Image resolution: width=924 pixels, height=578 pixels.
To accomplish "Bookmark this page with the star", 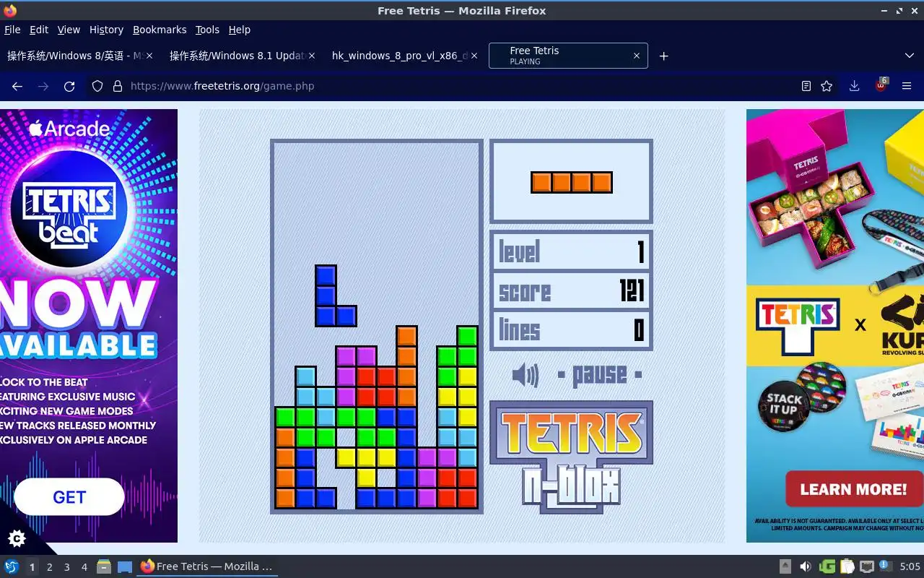I will click(x=827, y=86).
